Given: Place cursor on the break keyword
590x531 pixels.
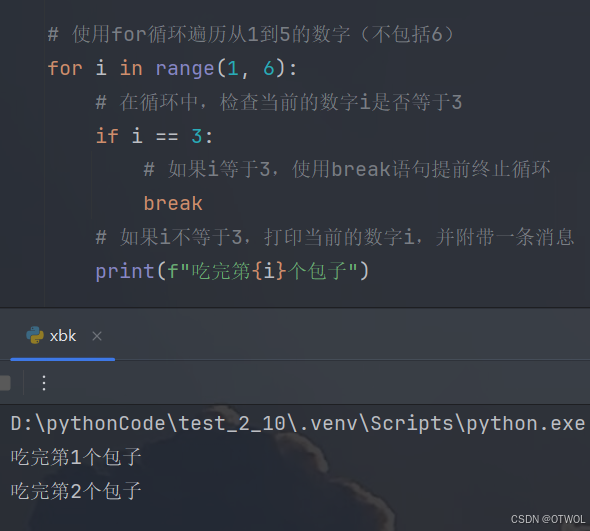Looking at the screenshot, I should (x=173, y=203).
